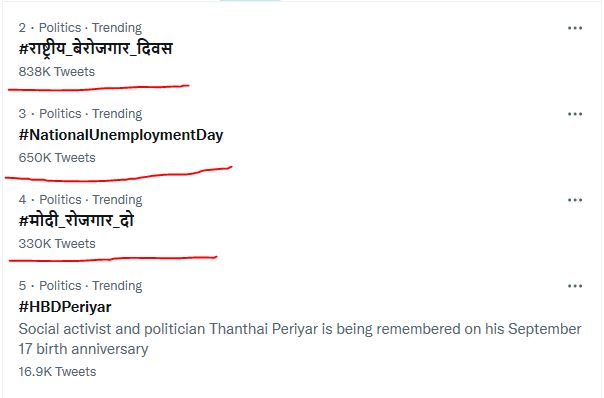Screen dimensions: 604x398
Task: Click "Trending" label in the rank 2 trend
Action: pos(117,28)
